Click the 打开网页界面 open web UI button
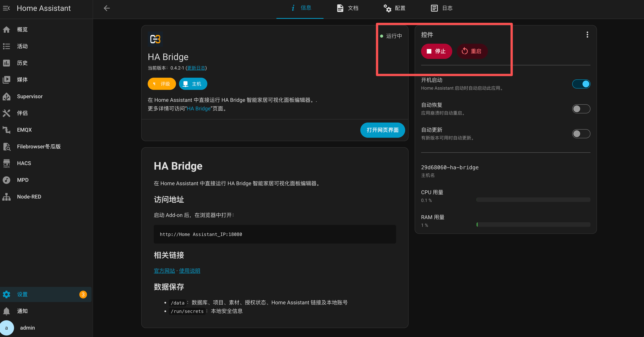Viewport: 644px width, 337px height. click(383, 130)
